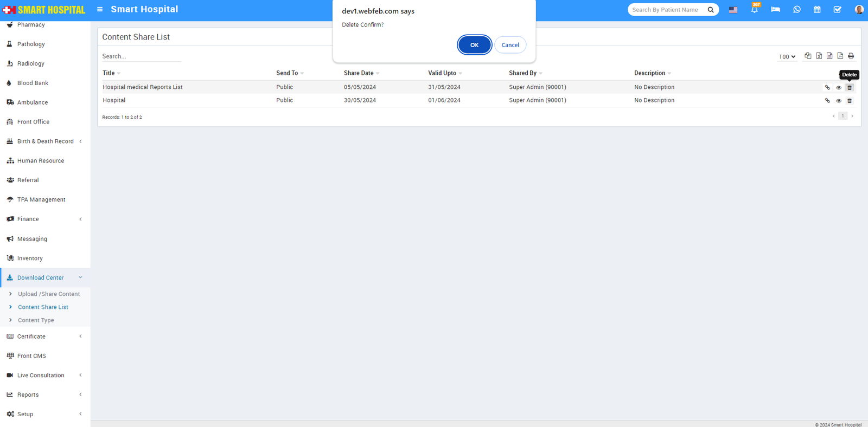Viewport: 868px width, 427px height.
Task: Export table as PDF icon
Action: [x=840, y=56]
